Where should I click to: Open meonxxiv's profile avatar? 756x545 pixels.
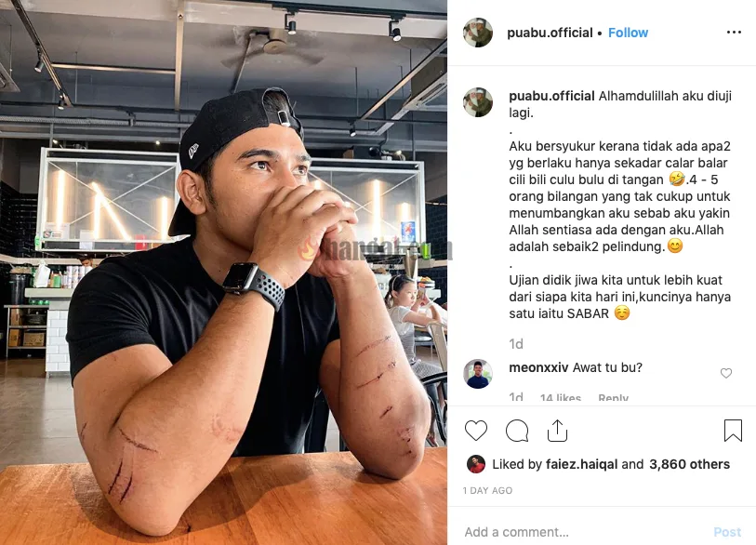[478, 374]
